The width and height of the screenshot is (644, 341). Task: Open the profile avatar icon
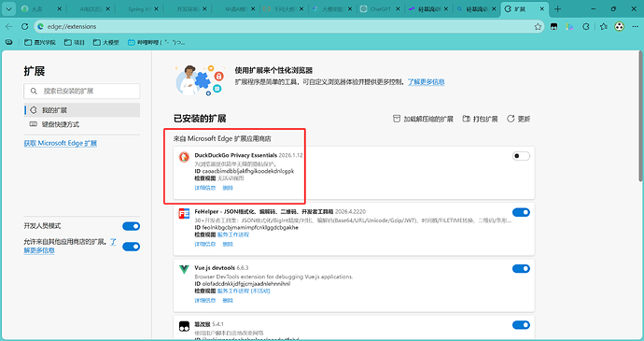[x=620, y=26]
